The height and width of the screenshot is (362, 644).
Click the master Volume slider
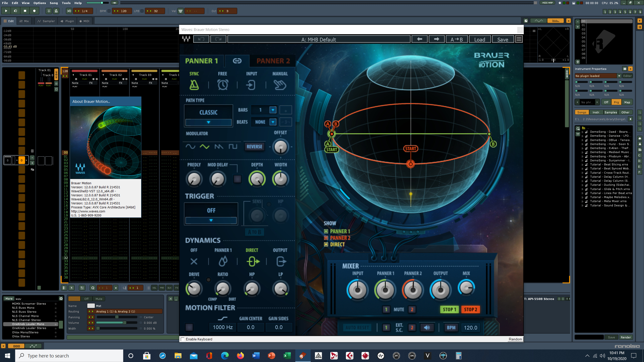(117, 323)
